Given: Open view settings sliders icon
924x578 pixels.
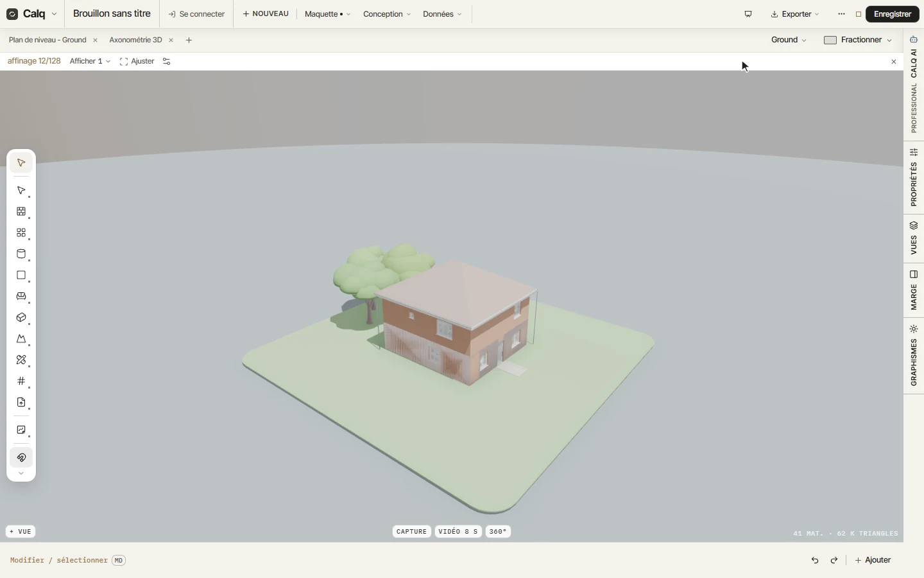Looking at the screenshot, I should (x=167, y=62).
